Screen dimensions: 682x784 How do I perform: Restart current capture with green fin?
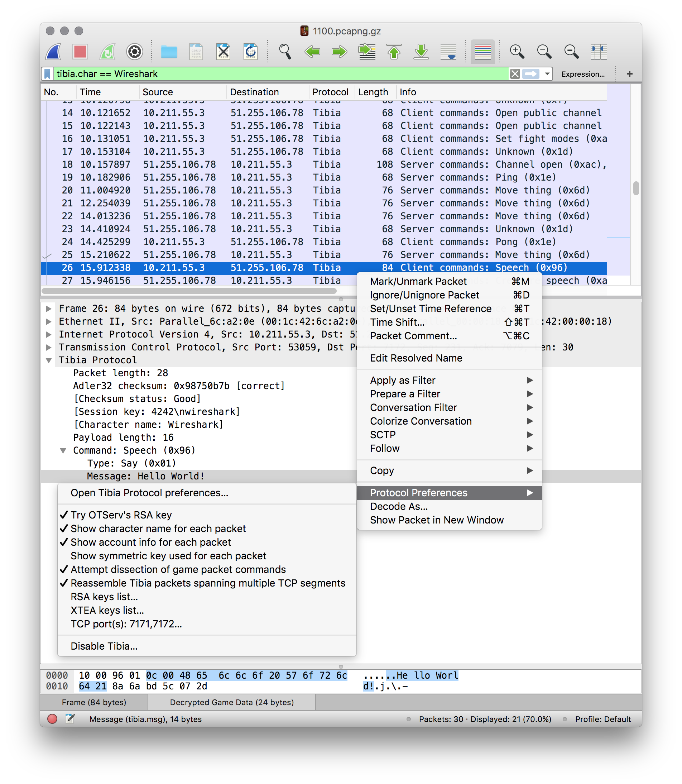click(108, 51)
